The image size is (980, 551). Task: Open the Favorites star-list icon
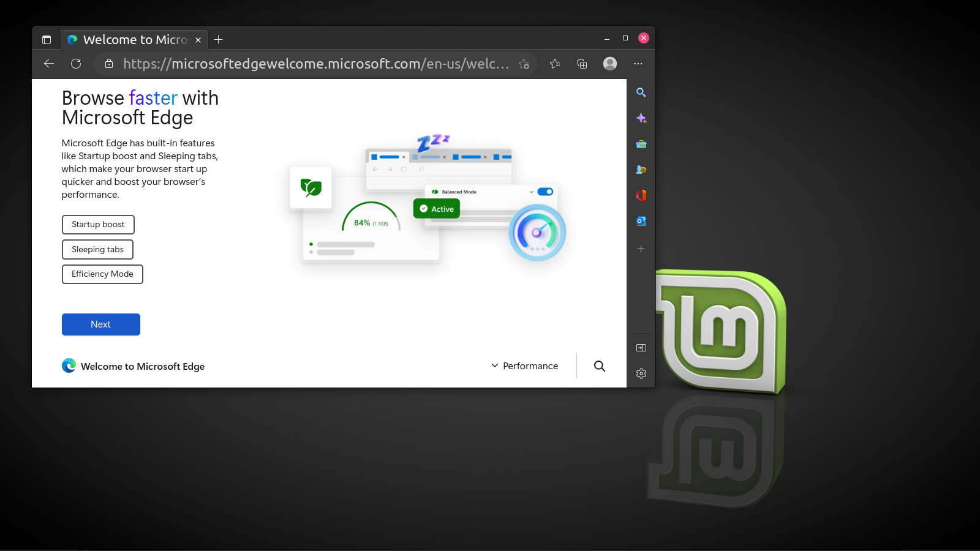click(555, 64)
